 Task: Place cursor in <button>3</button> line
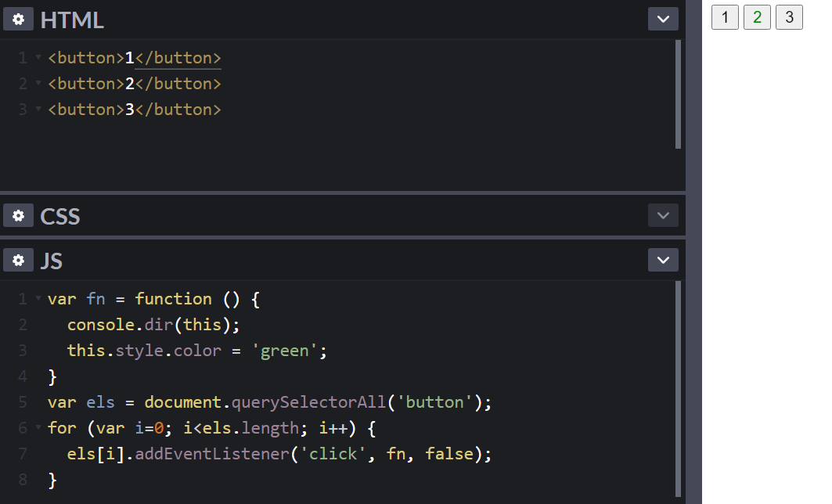(x=135, y=110)
